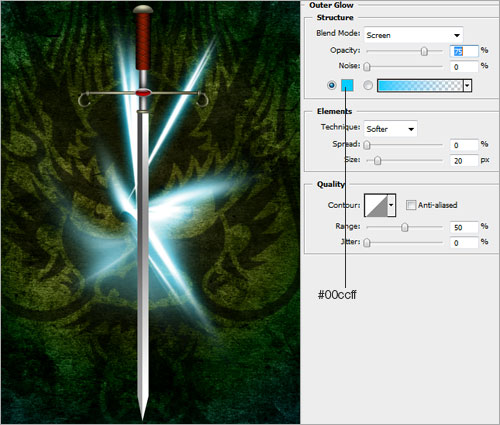Open the Technique dropdown showing Softer
This screenshot has width=500, height=425.
click(x=390, y=129)
